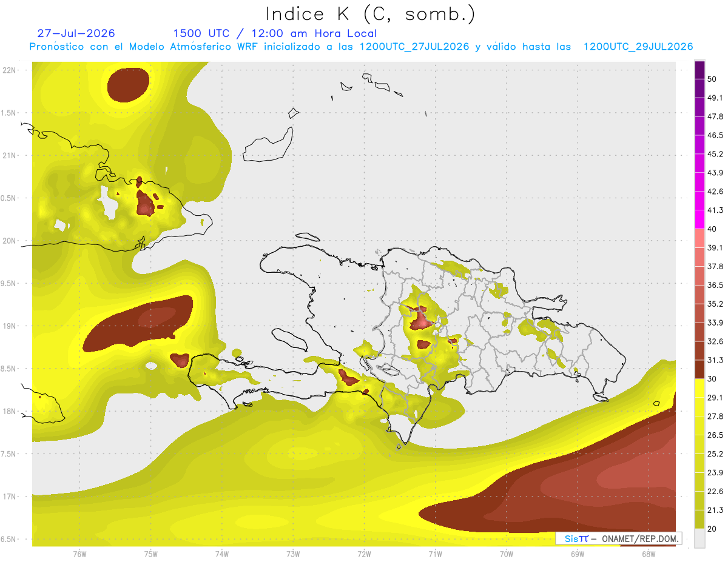Image resolution: width=728 pixels, height=562 pixels.
Task: Click the "76W" longitude label
Action: click(79, 554)
